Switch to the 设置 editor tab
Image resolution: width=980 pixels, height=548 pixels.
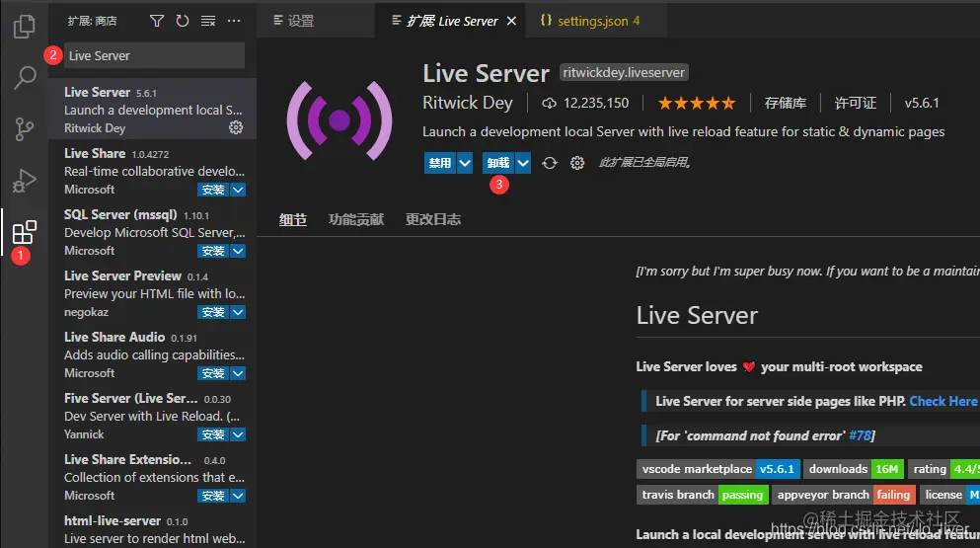pos(315,21)
